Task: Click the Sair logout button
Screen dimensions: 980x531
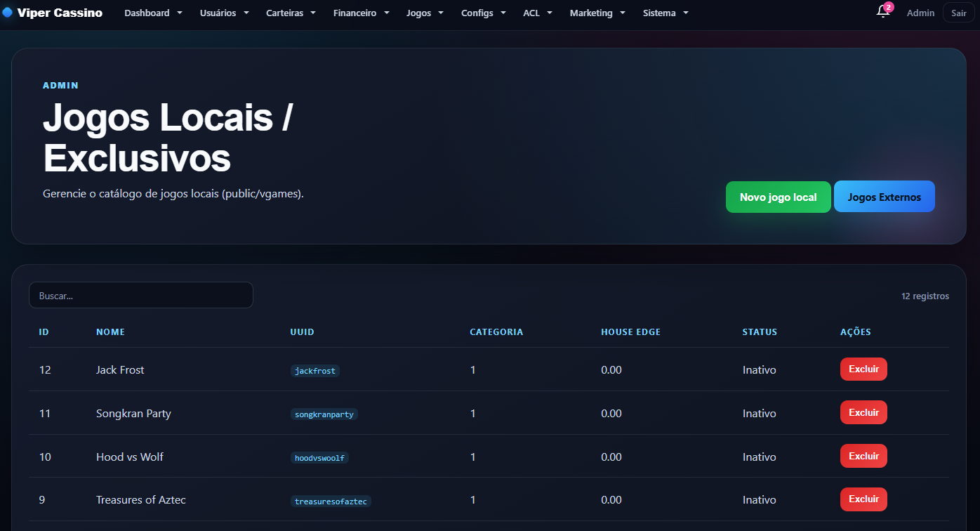Action: coord(958,13)
